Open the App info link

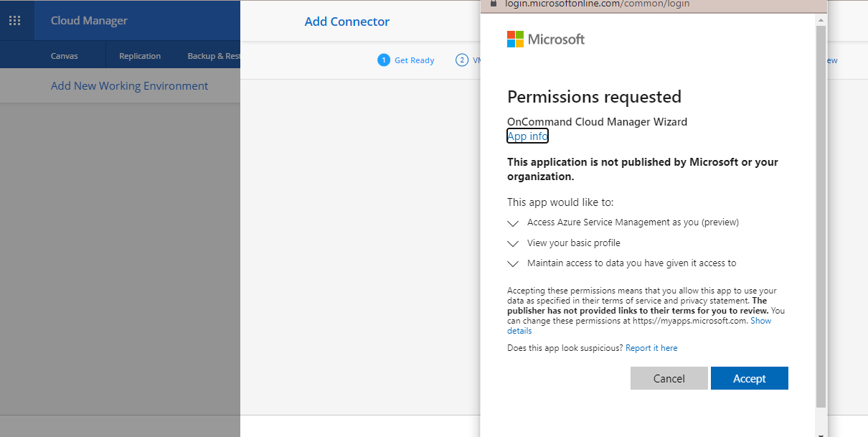(527, 136)
